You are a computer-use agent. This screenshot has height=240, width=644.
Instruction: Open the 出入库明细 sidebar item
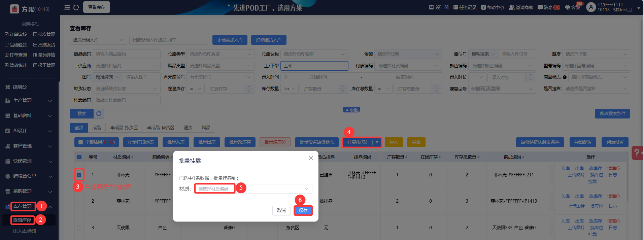pyautogui.click(x=25, y=231)
